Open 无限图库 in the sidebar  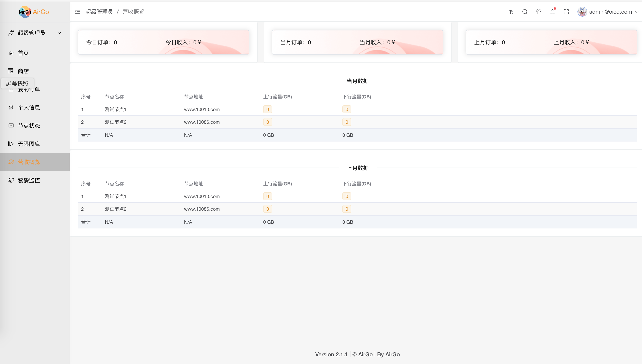point(29,144)
